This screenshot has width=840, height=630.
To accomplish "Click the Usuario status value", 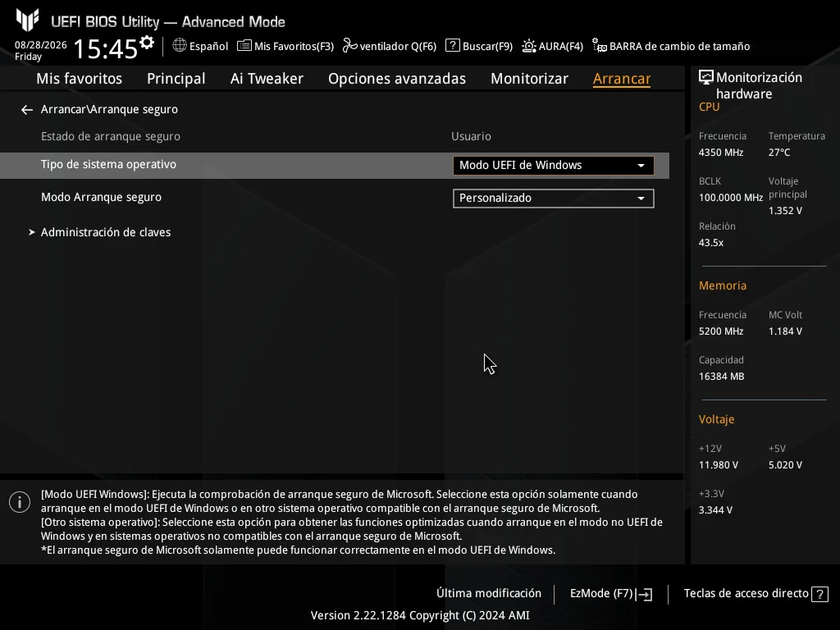I will (x=471, y=136).
